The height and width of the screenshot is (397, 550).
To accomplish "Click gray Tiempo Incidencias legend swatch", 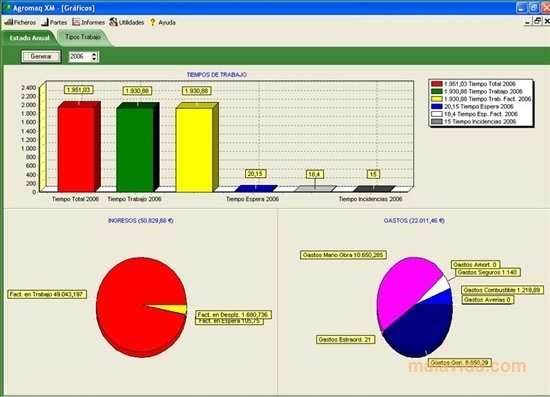I will [437, 121].
